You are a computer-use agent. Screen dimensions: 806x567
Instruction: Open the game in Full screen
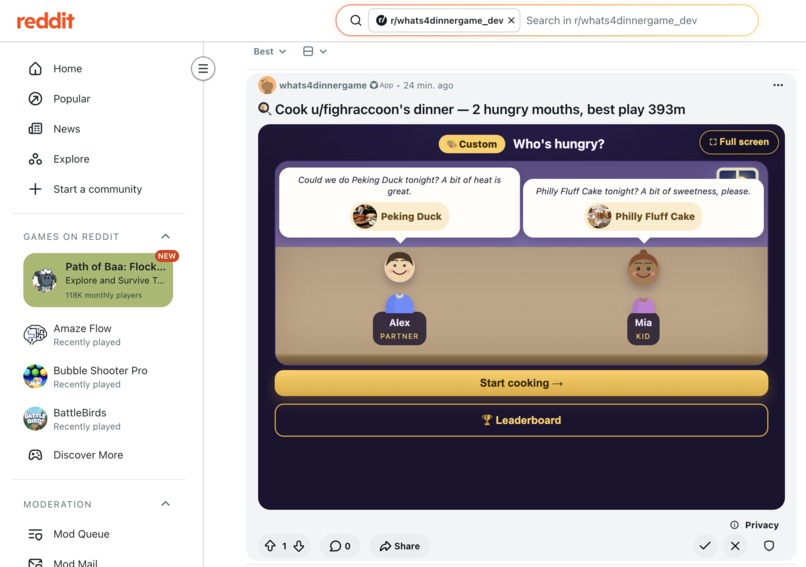tap(739, 142)
